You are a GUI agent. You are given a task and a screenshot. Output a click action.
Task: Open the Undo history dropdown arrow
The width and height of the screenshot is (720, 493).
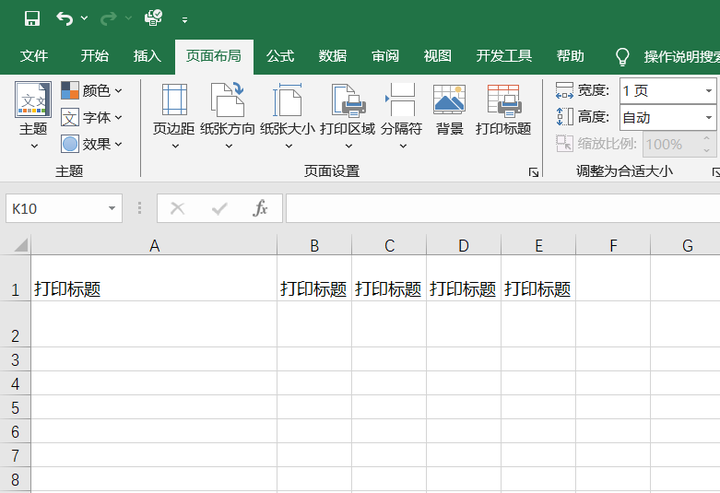(84, 18)
